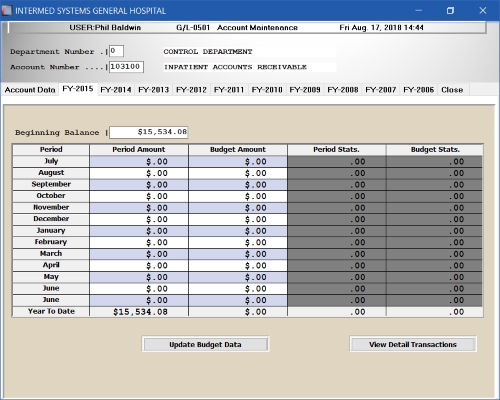Click the February period row label

click(51, 242)
